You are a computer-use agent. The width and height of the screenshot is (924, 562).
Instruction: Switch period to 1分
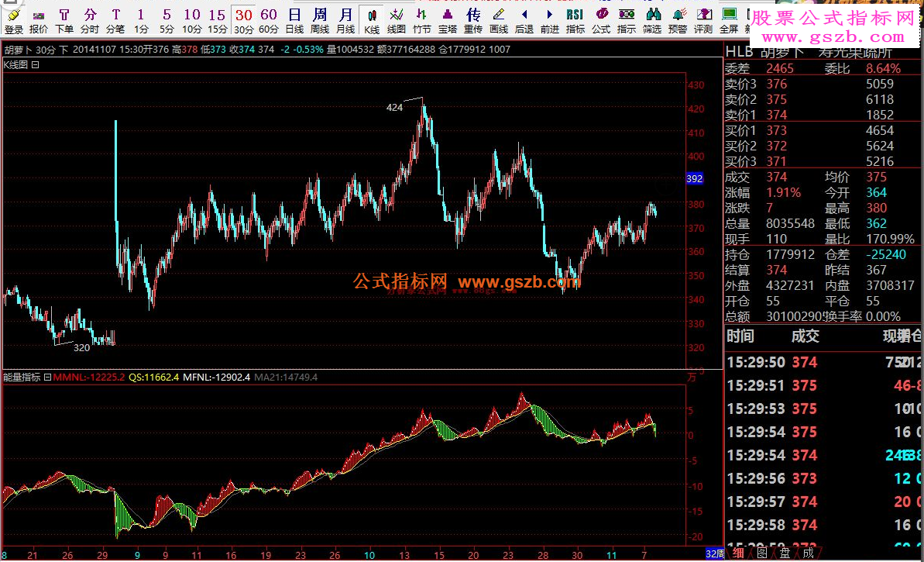(141, 20)
